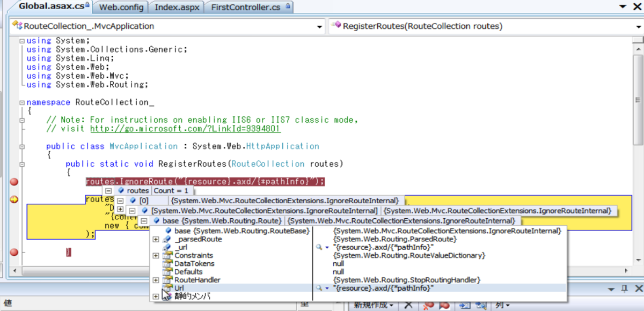Viewport: 644px width, 311px height.
Task: Collapse the base System.Web.Routing.Route datatip node
Action: [144, 221]
